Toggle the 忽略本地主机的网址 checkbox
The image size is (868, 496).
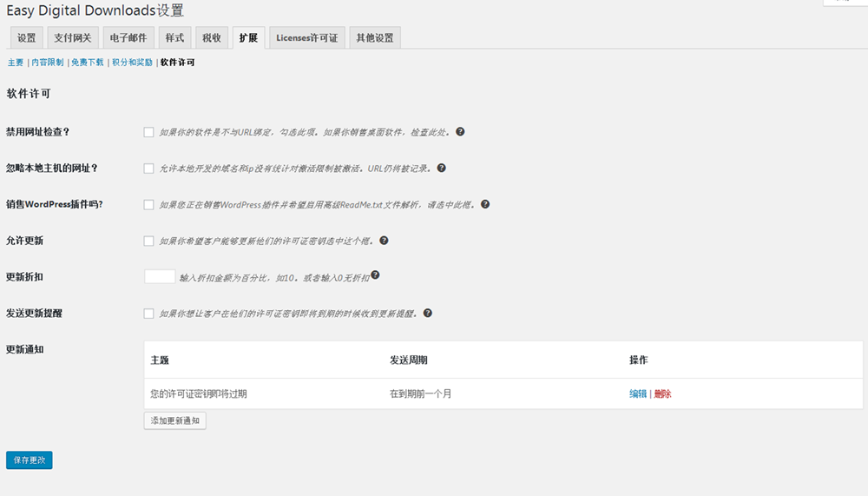point(148,169)
